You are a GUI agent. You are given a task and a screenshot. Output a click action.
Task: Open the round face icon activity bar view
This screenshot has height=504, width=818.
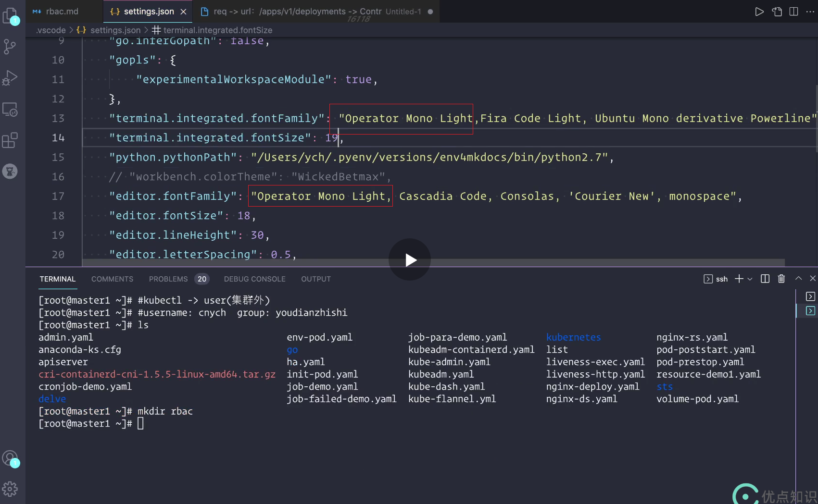point(10,171)
